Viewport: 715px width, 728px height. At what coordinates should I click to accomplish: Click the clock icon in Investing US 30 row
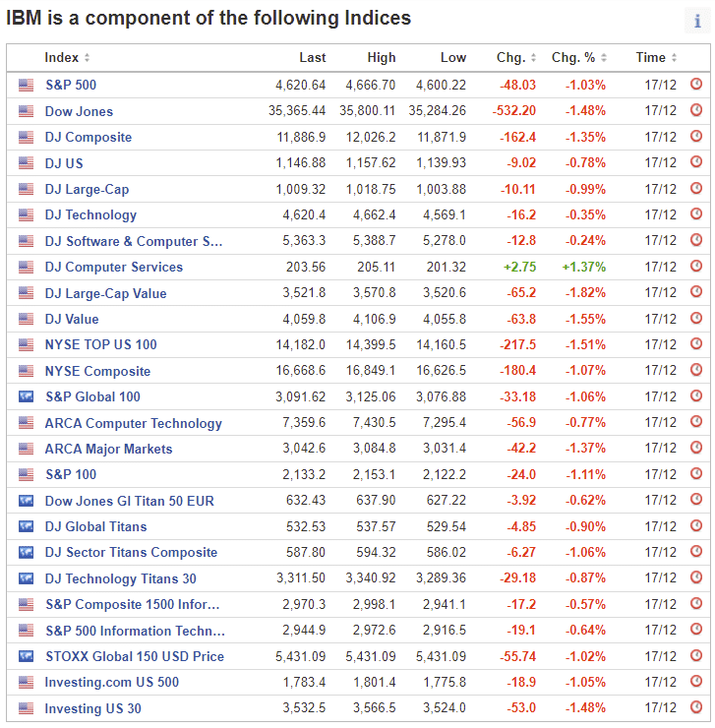(696, 708)
